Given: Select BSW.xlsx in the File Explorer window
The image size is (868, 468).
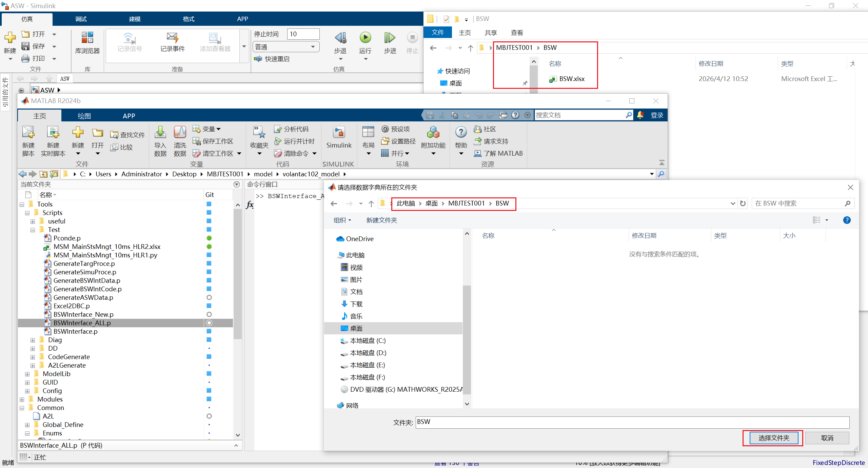Looking at the screenshot, I should click(x=572, y=79).
